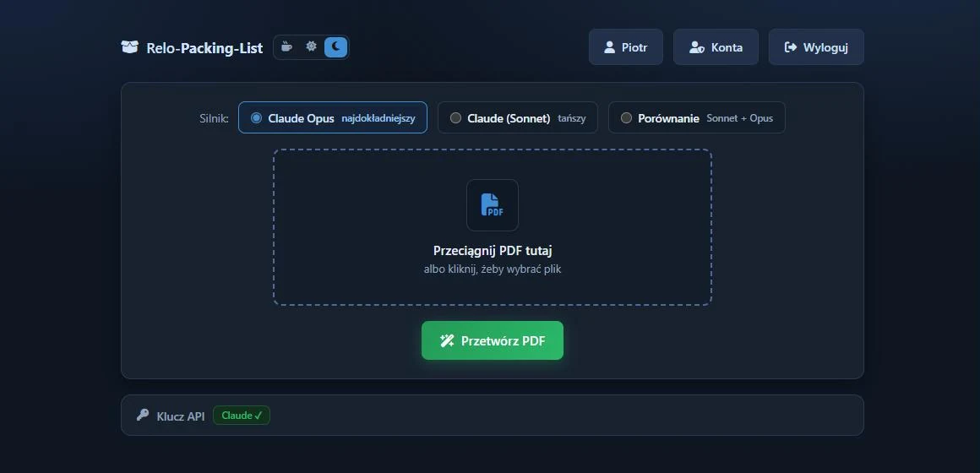Viewport: 980px width, 473px height.
Task: Click the key icon beside Klucz API
Action: [143, 415]
